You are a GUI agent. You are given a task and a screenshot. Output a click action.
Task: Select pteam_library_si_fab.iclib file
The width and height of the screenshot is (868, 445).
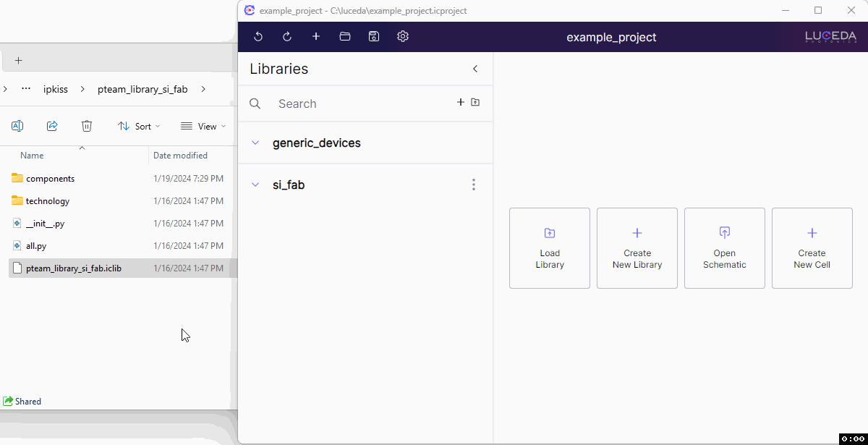(x=74, y=268)
